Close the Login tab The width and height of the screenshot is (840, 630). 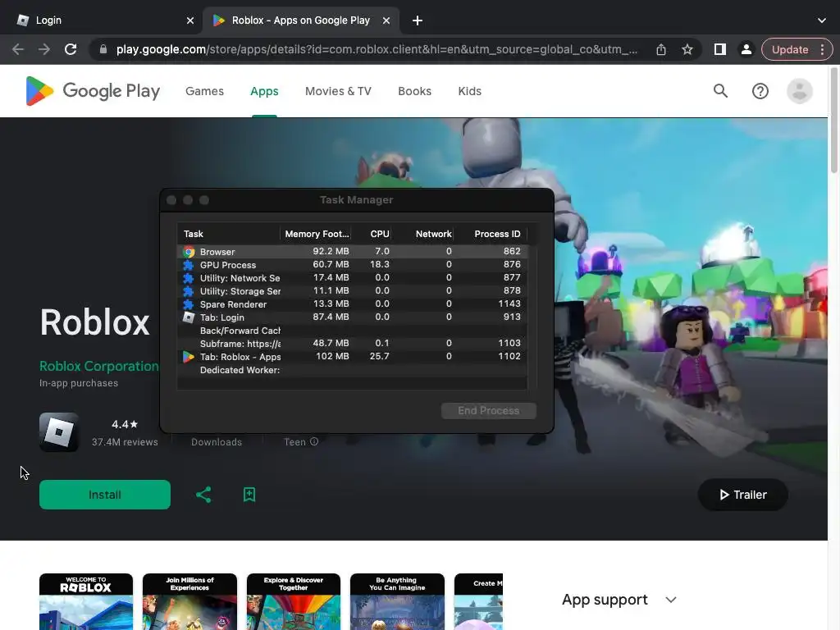pos(190,21)
